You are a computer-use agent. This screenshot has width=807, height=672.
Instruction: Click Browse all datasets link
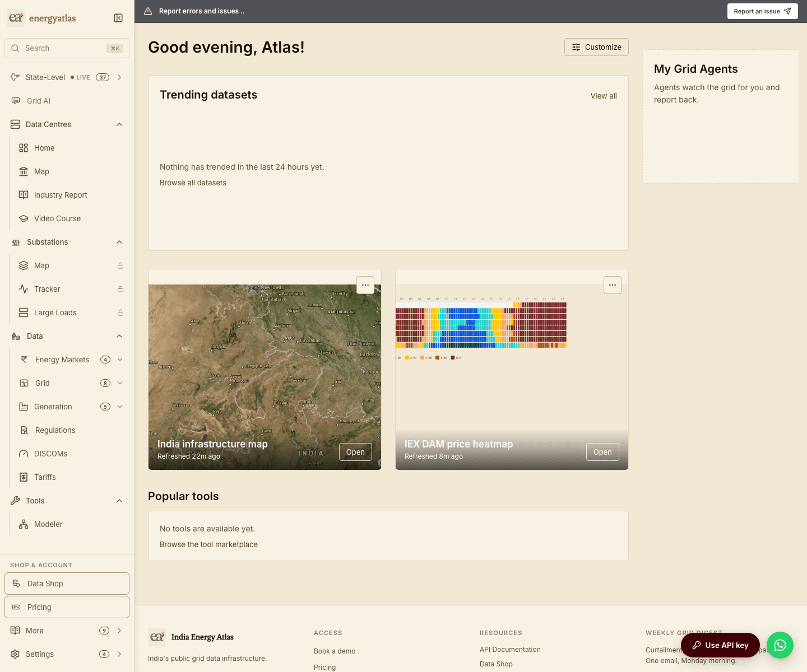(193, 183)
